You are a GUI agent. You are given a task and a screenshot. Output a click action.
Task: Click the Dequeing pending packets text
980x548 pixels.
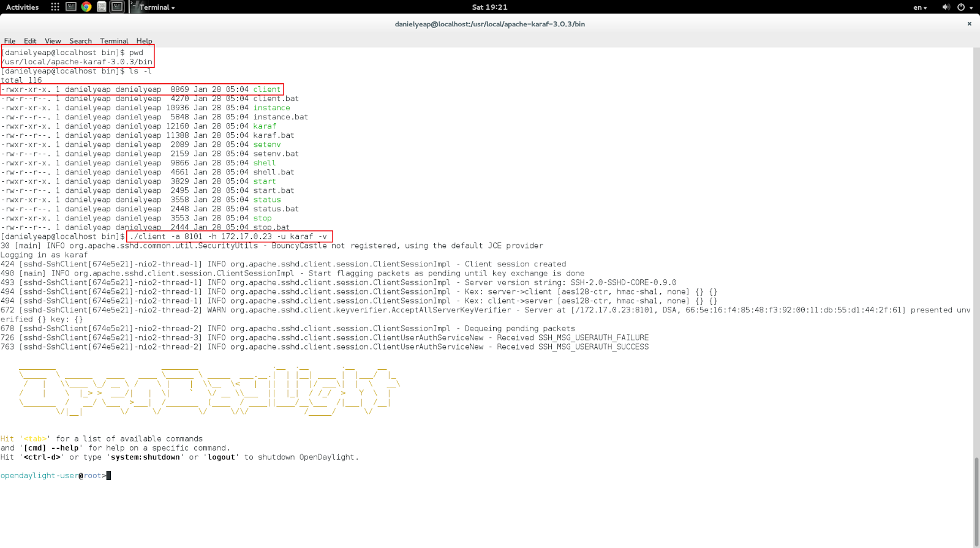520,328
